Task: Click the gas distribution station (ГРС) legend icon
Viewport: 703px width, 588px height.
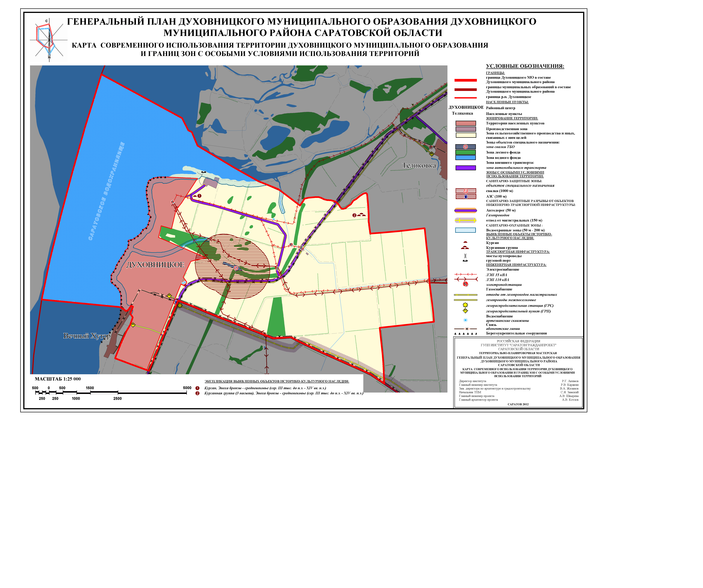Action: (x=465, y=305)
